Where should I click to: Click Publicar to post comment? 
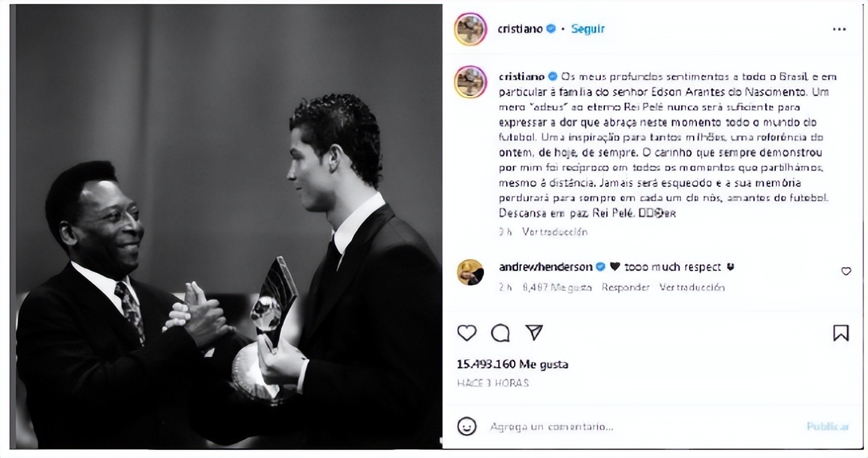[828, 426]
